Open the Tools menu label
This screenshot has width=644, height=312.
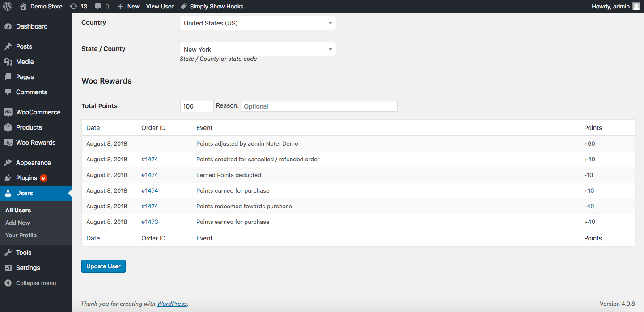point(24,253)
